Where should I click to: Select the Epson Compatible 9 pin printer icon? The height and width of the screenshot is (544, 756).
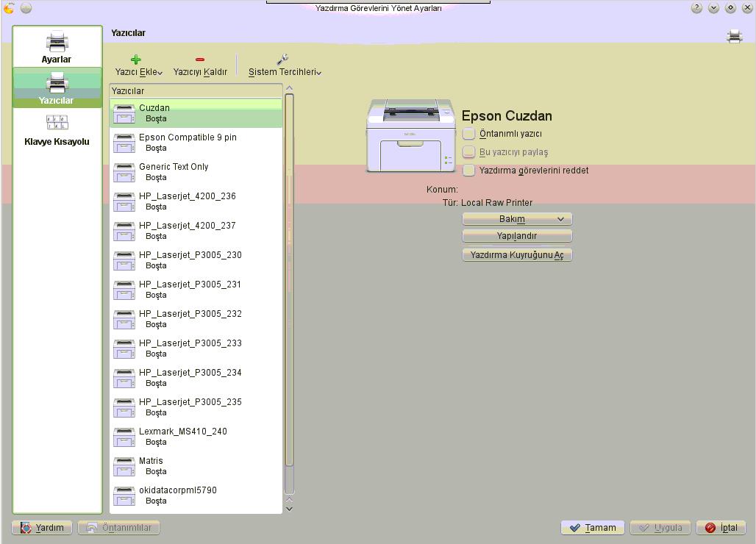[x=124, y=143]
